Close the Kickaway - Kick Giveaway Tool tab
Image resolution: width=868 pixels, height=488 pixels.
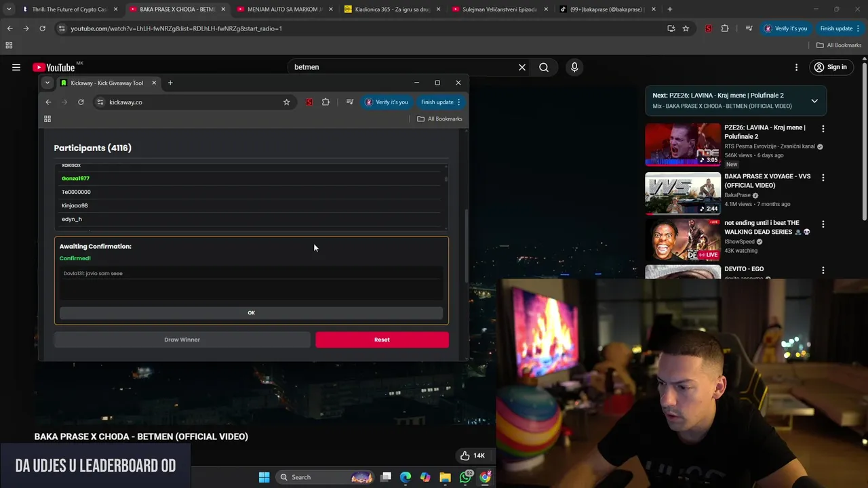(x=154, y=83)
